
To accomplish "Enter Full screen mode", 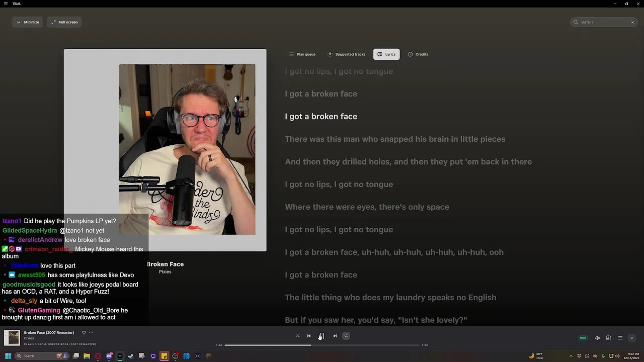I will 64,22.
